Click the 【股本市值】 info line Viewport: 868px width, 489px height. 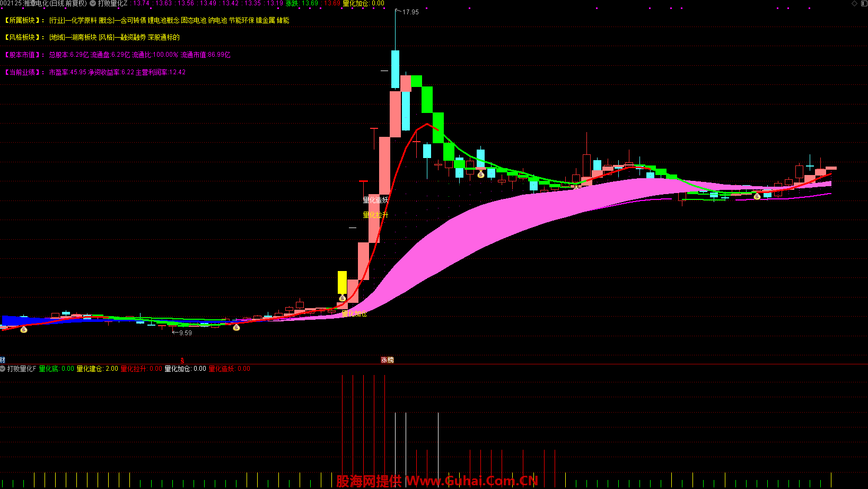(117, 55)
